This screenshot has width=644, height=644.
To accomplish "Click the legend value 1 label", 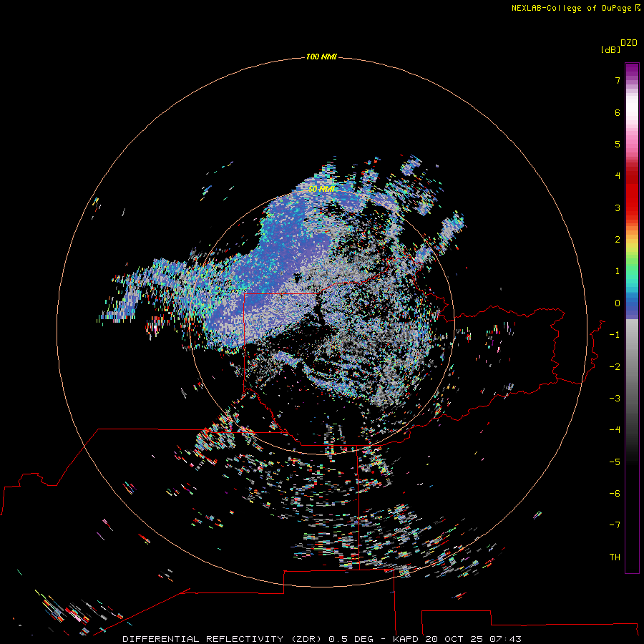I will click(x=618, y=271).
